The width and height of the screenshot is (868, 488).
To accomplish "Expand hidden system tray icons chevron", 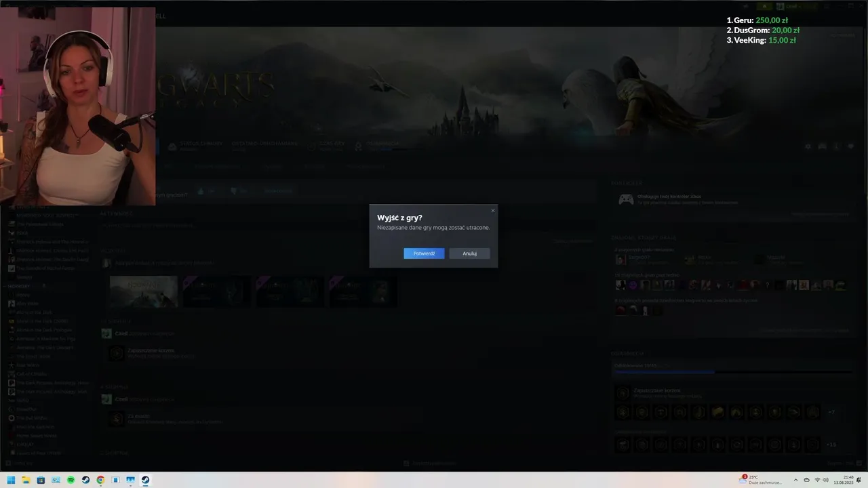I will pyautogui.click(x=796, y=480).
